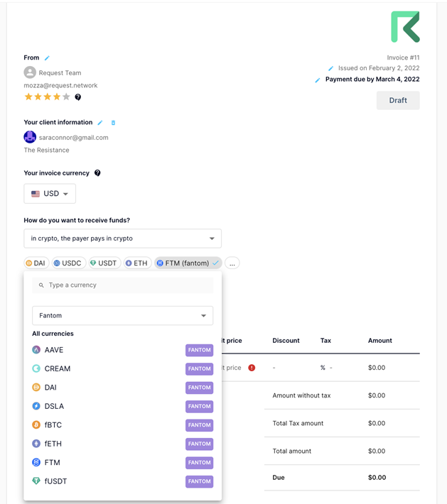Click the Draft status button

click(x=398, y=101)
